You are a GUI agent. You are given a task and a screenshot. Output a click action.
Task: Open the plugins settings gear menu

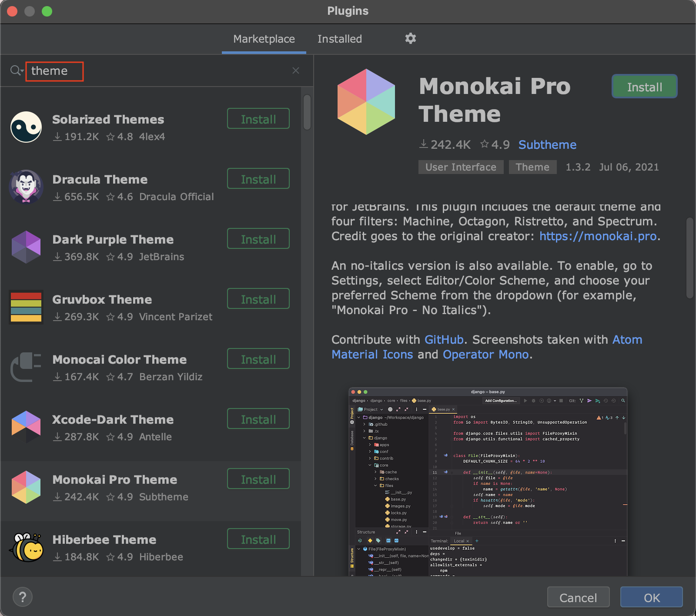(410, 39)
